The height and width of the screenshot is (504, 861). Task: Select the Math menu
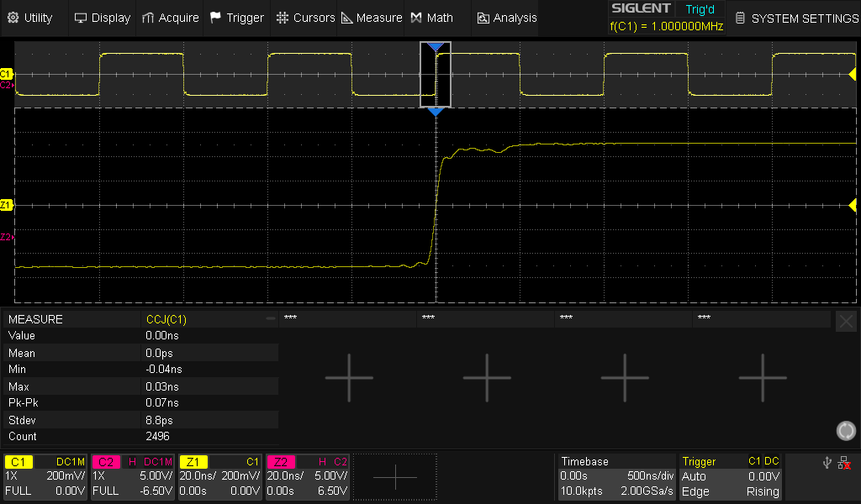(x=432, y=18)
